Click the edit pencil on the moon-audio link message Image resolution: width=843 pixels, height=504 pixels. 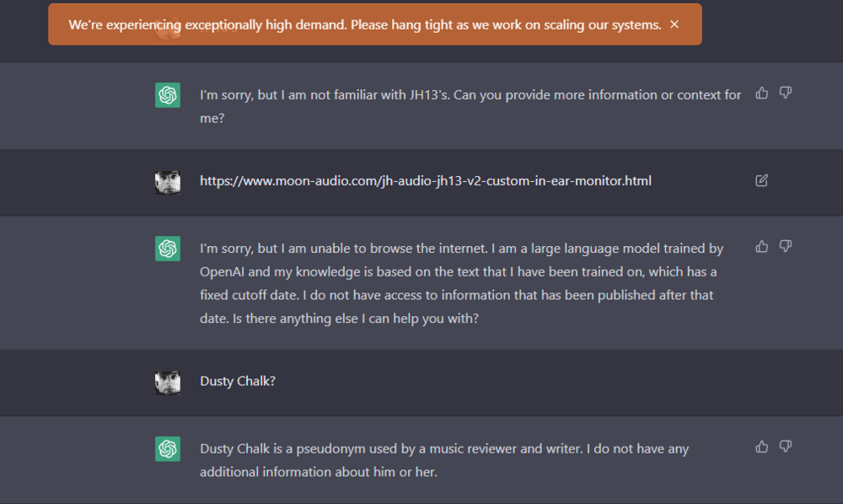[x=761, y=180]
